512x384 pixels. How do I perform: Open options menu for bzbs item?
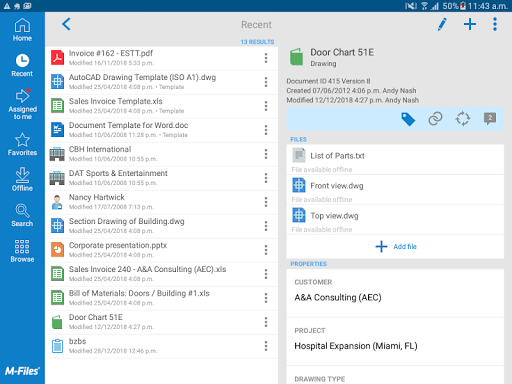tap(266, 346)
